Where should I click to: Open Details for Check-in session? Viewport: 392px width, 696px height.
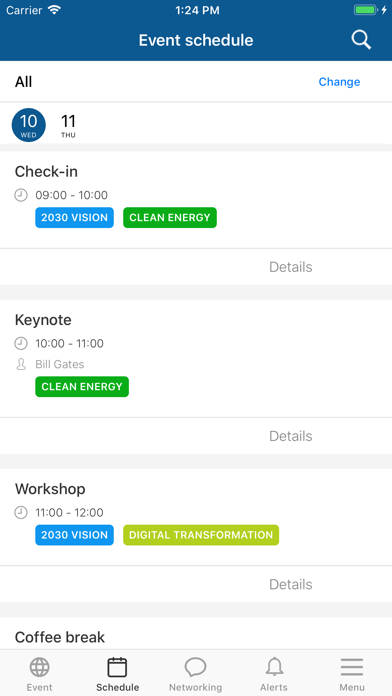tap(291, 267)
